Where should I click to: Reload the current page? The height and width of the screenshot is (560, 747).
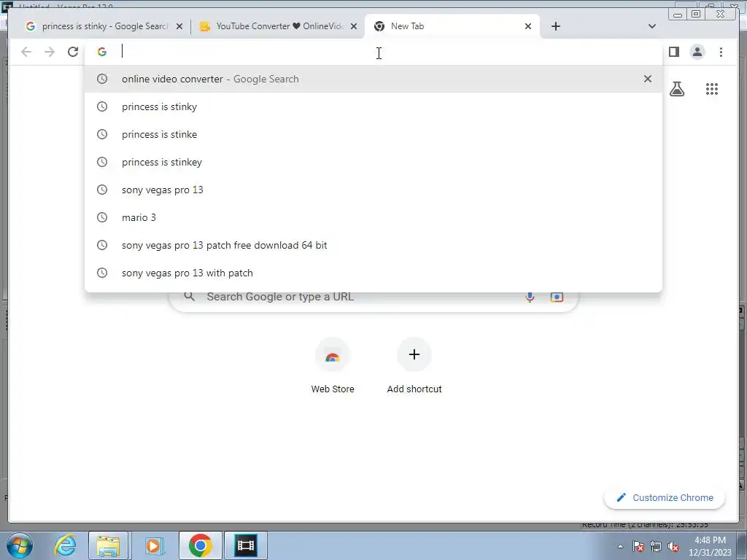point(72,52)
